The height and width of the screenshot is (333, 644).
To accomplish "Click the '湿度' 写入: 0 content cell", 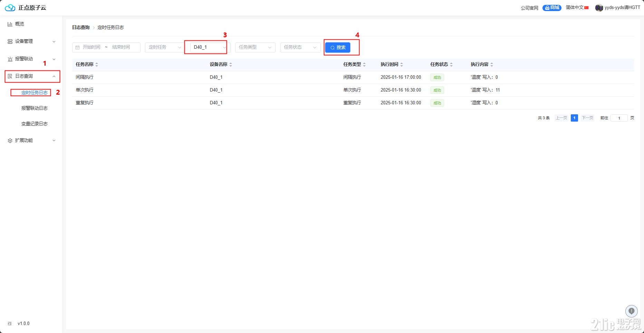I will [x=484, y=103].
